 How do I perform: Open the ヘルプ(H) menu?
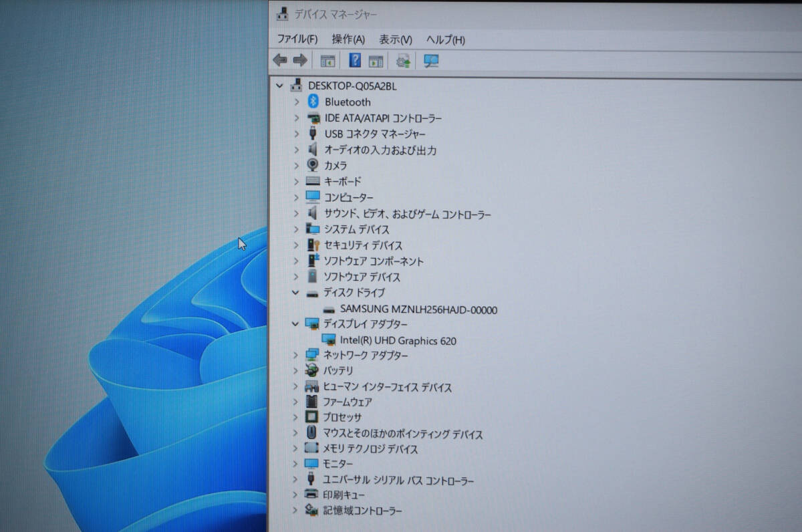coord(446,39)
